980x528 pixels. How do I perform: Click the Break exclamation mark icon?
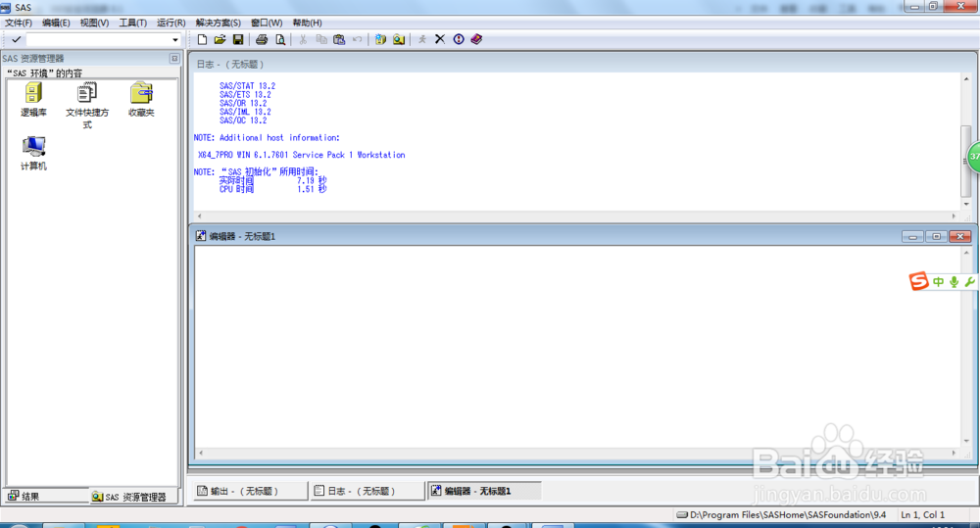459,39
